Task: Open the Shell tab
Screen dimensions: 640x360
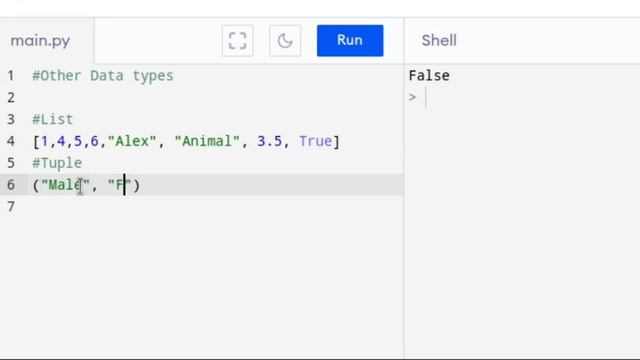Action: pyautogui.click(x=439, y=40)
